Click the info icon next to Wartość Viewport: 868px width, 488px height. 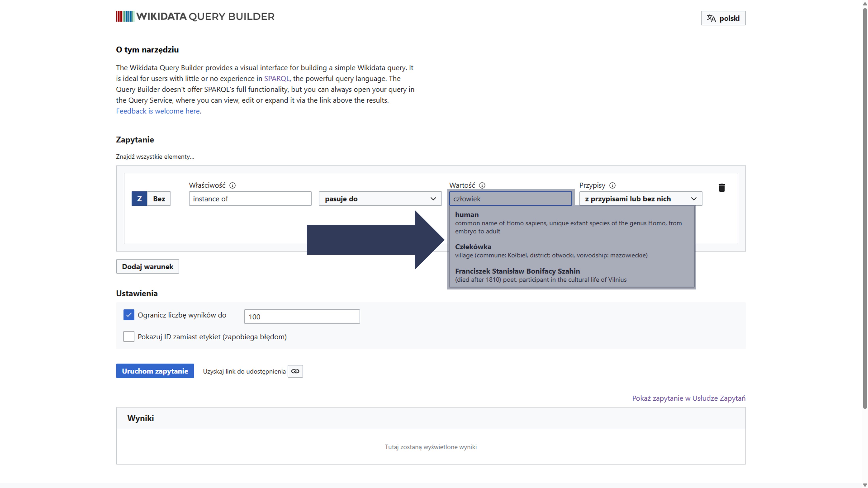point(482,185)
